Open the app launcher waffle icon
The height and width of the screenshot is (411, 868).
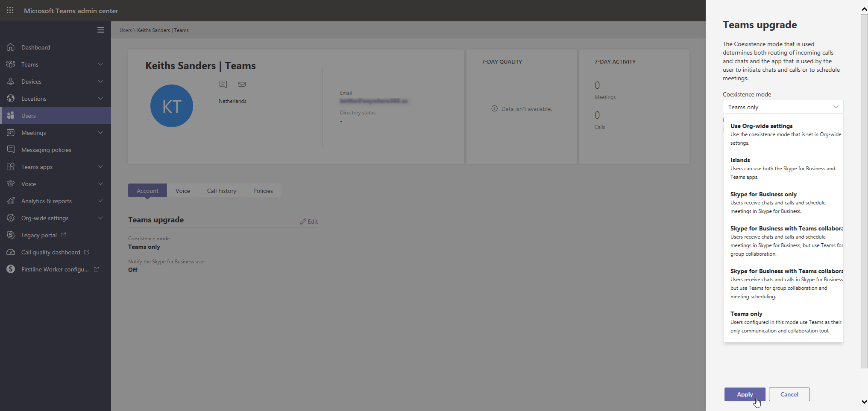coord(10,10)
